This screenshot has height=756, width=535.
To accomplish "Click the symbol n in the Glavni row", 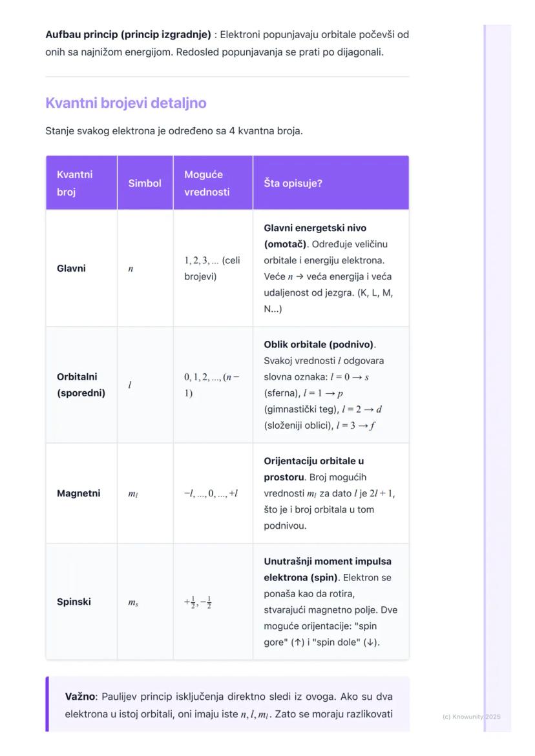I will (x=131, y=269).
